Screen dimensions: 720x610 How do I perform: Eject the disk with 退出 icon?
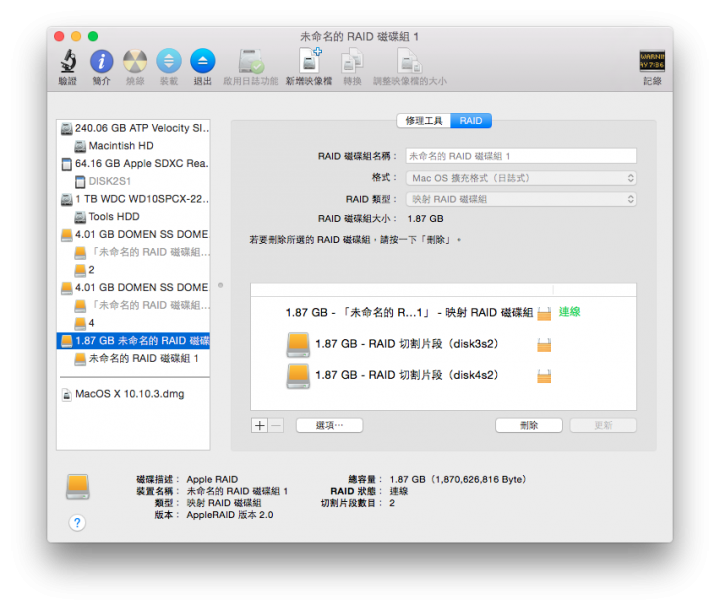[x=202, y=62]
